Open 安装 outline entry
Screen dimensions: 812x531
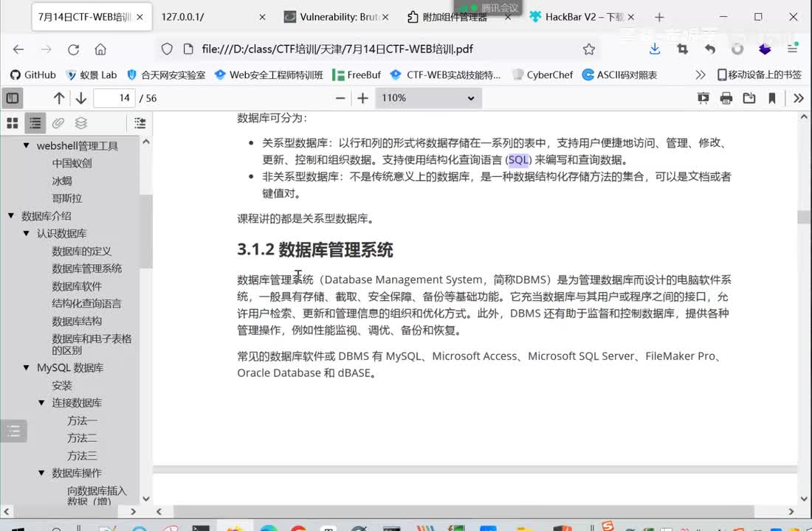[x=61, y=386]
